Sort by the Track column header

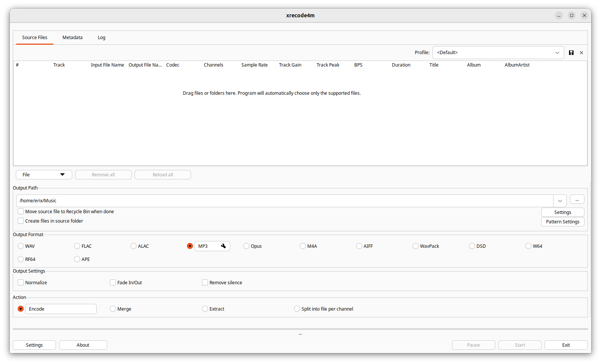[70, 65]
